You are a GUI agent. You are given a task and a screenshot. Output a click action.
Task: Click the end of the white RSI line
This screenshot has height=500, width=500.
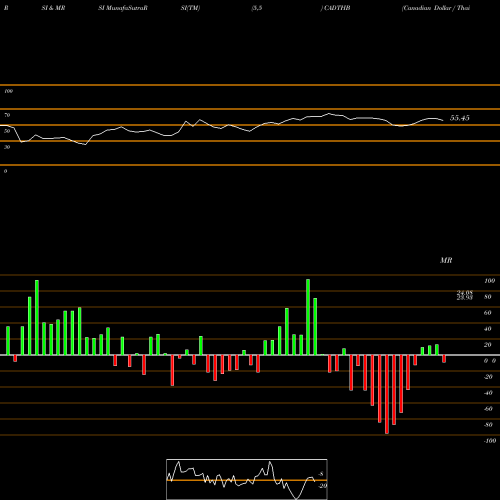point(443,120)
